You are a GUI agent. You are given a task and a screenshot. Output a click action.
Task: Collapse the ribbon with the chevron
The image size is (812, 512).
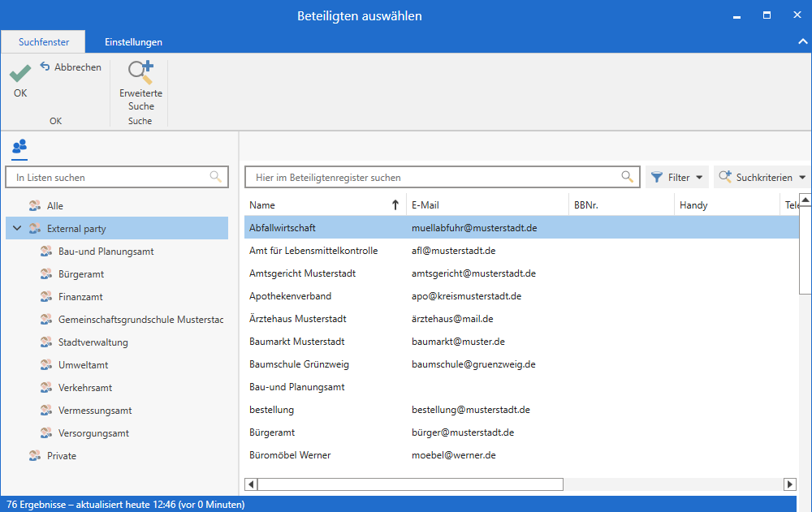tap(802, 41)
